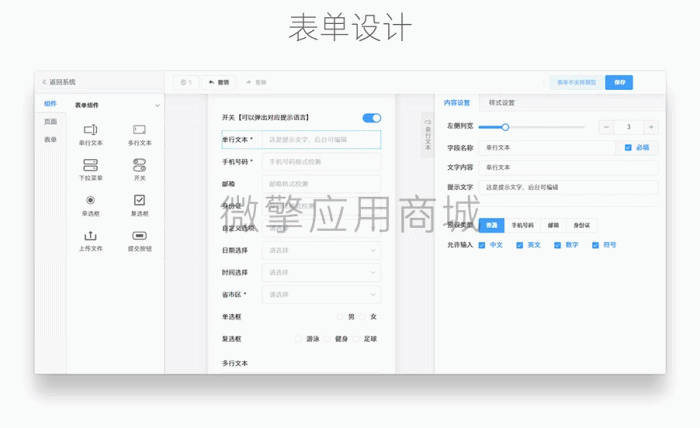Uncheck 英文 under 允许输入

[520, 245]
